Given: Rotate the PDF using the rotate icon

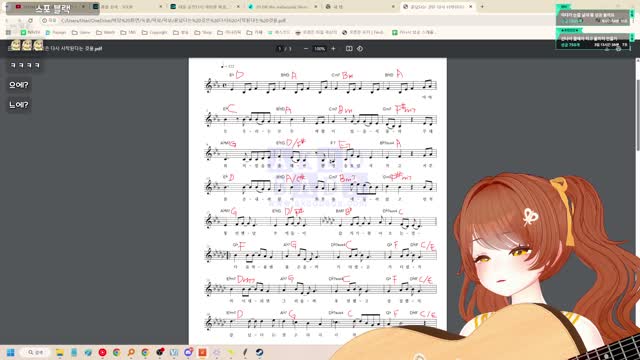Looking at the screenshot, I should [360, 49].
